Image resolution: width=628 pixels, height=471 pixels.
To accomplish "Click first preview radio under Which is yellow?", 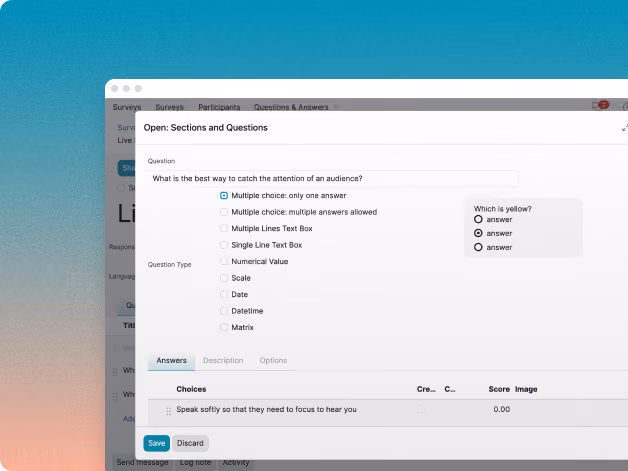I will click(478, 219).
